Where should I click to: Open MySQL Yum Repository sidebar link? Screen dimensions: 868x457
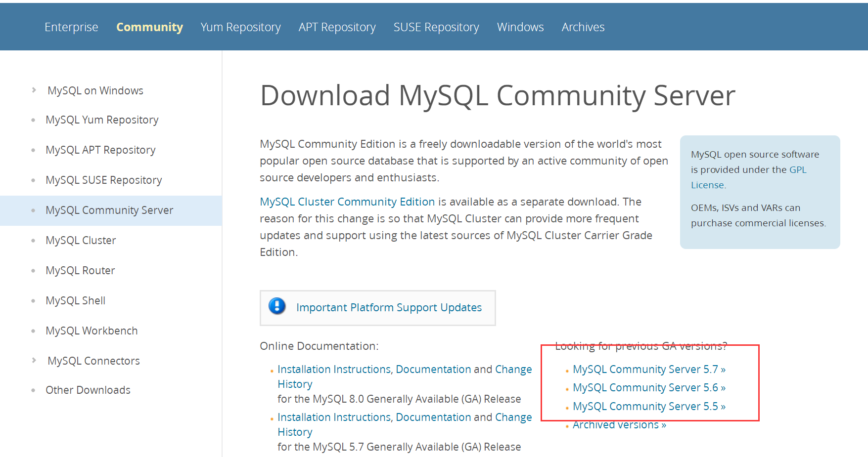coord(102,120)
